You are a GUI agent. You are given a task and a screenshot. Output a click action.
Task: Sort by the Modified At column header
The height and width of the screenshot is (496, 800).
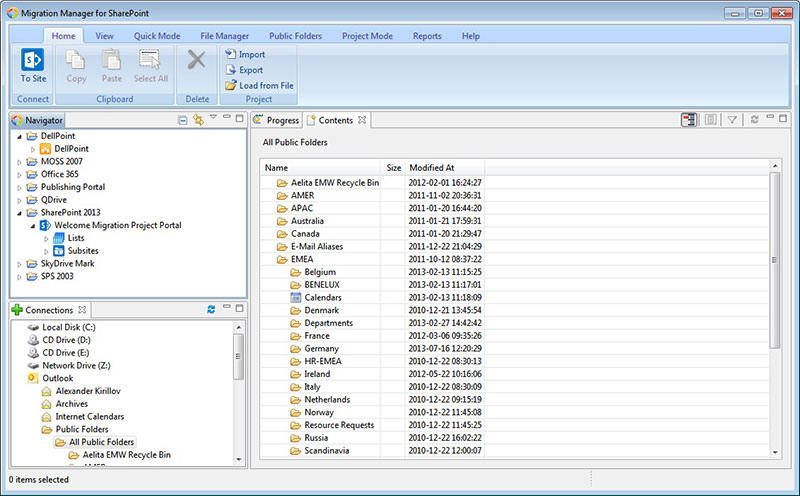445,167
